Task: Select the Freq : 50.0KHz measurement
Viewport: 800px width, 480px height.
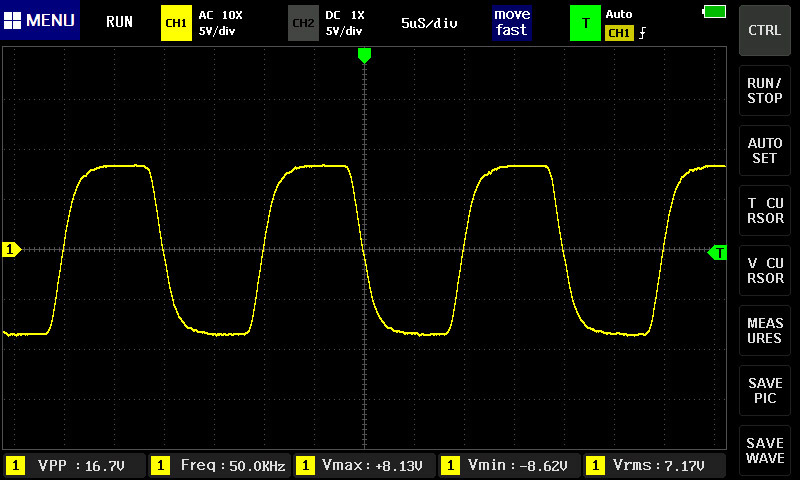Action: pos(219,465)
